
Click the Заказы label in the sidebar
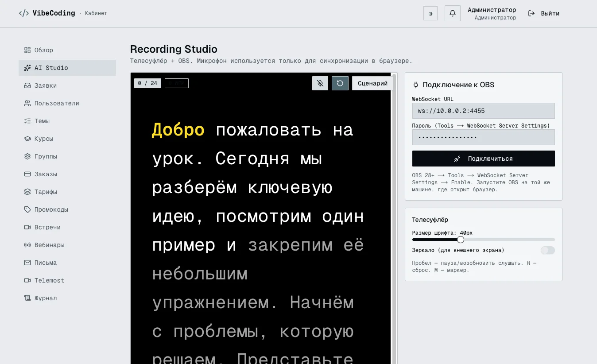point(46,174)
